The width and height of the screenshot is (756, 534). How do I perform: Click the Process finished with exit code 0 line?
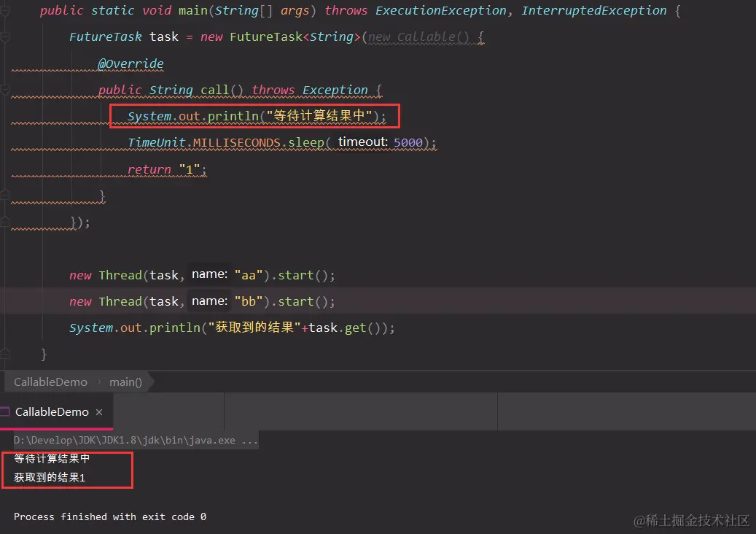click(x=110, y=516)
